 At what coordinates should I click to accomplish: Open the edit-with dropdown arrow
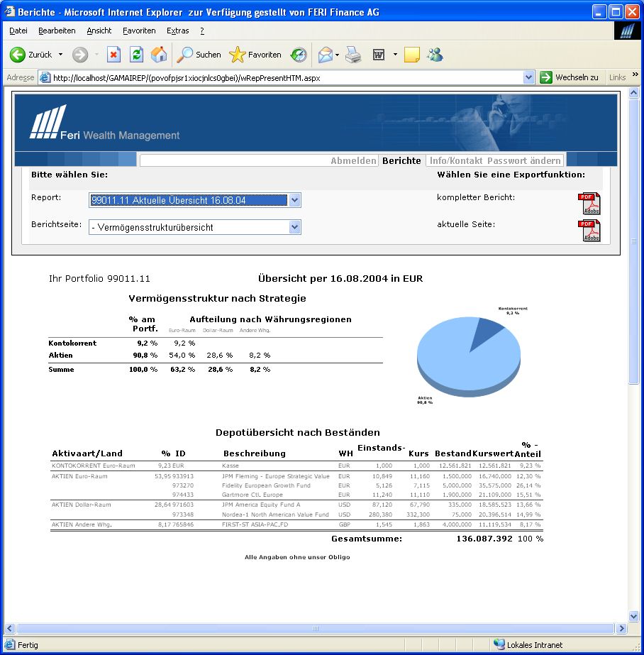[395, 55]
